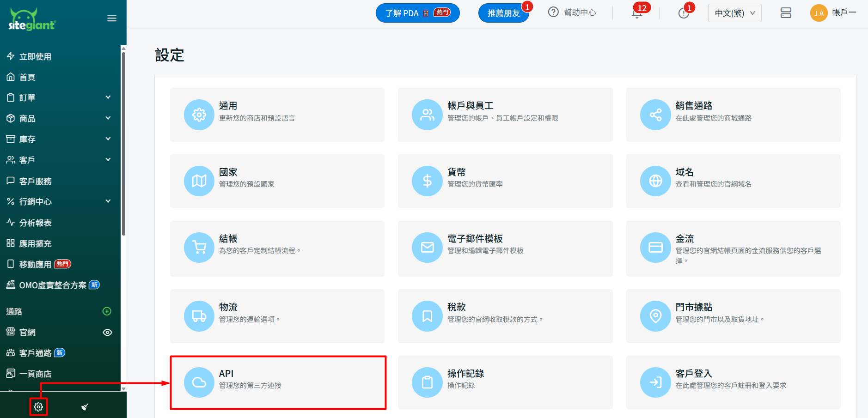The height and width of the screenshot is (418, 868).
Task: Click the server layout icon in header
Action: [786, 13]
